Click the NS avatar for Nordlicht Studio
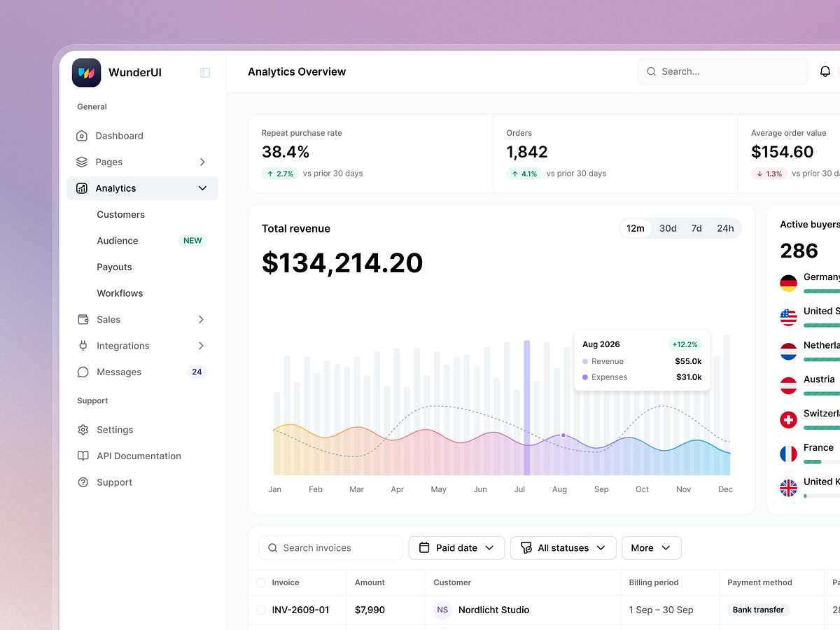The width and height of the screenshot is (840, 630). pyautogui.click(x=442, y=610)
